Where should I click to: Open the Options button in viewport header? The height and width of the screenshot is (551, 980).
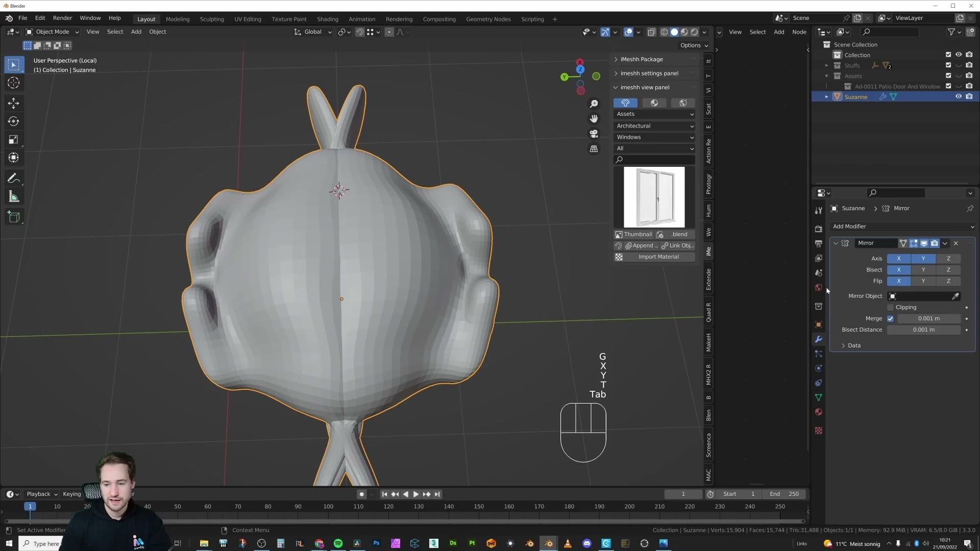point(694,45)
